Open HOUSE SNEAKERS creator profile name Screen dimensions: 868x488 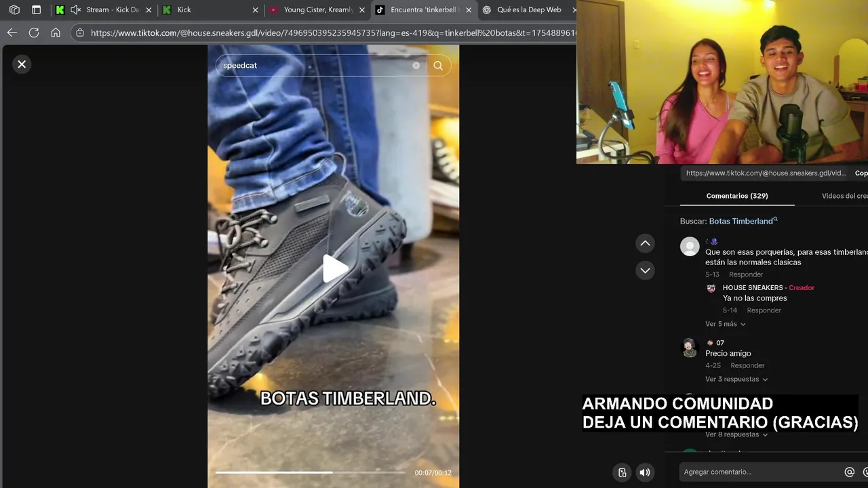[753, 288]
